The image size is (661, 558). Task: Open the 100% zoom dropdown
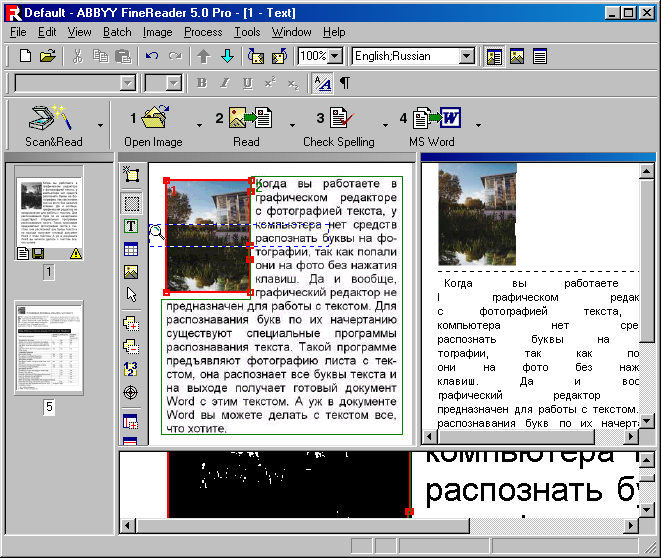(335, 56)
